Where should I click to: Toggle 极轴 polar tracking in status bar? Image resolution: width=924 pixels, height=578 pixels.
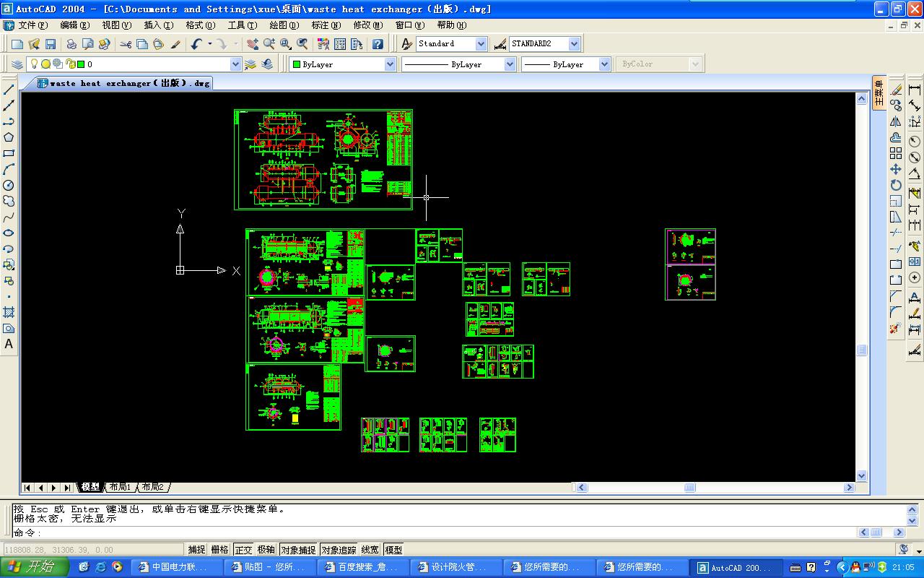[x=266, y=550]
